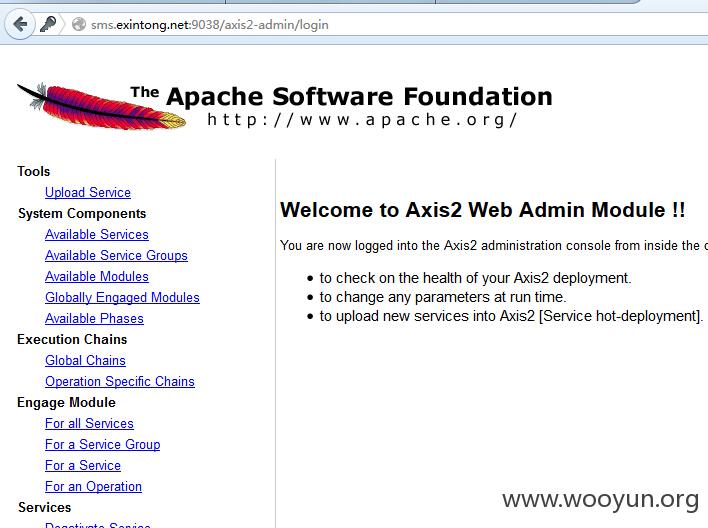The height and width of the screenshot is (528, 708).
Task: Open Globally Engaged Modules link
Action: tap(122, 298)
